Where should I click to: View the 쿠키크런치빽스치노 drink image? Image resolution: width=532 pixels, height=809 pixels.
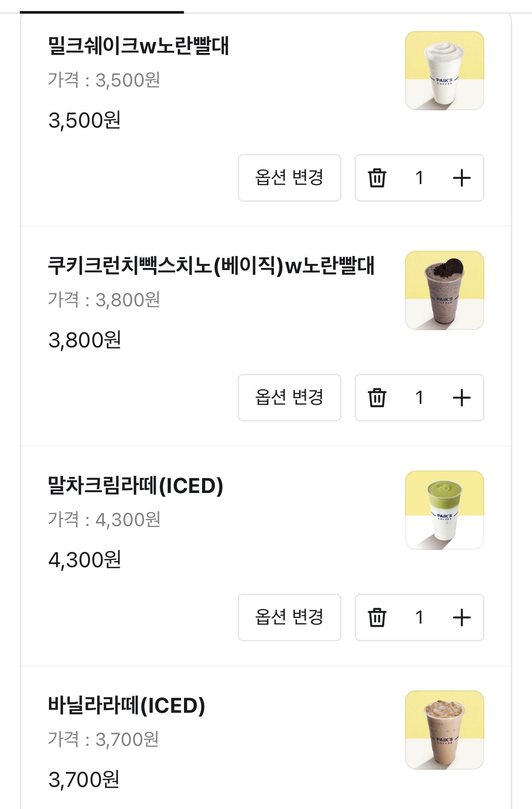pyautogui.click(x=444, y=290)
